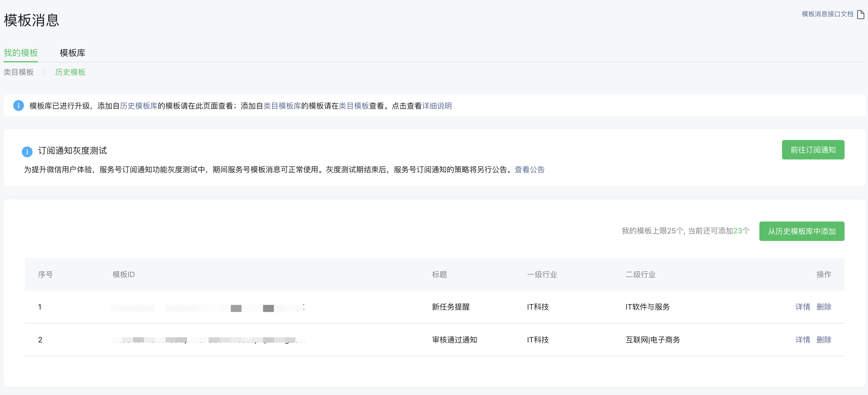Click the 模板ID column header

point(123,275)
